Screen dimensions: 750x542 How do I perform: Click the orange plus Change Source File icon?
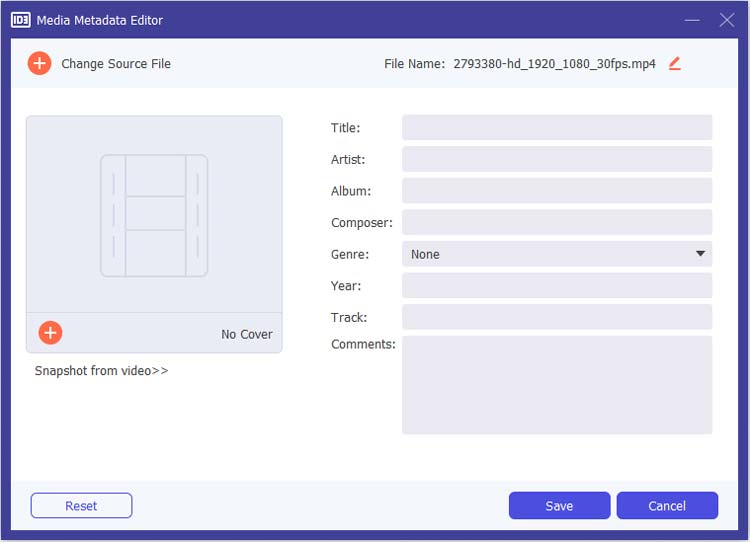coord(39,64)
